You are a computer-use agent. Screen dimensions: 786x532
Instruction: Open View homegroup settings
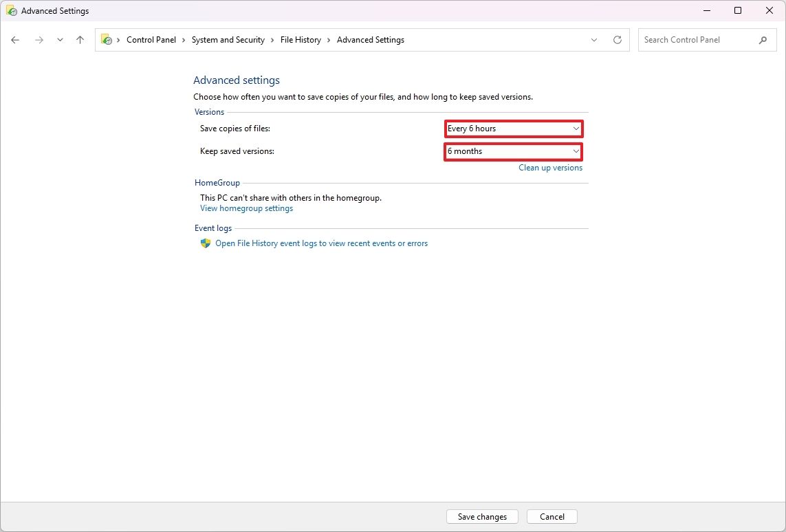[x=246, y=208]
